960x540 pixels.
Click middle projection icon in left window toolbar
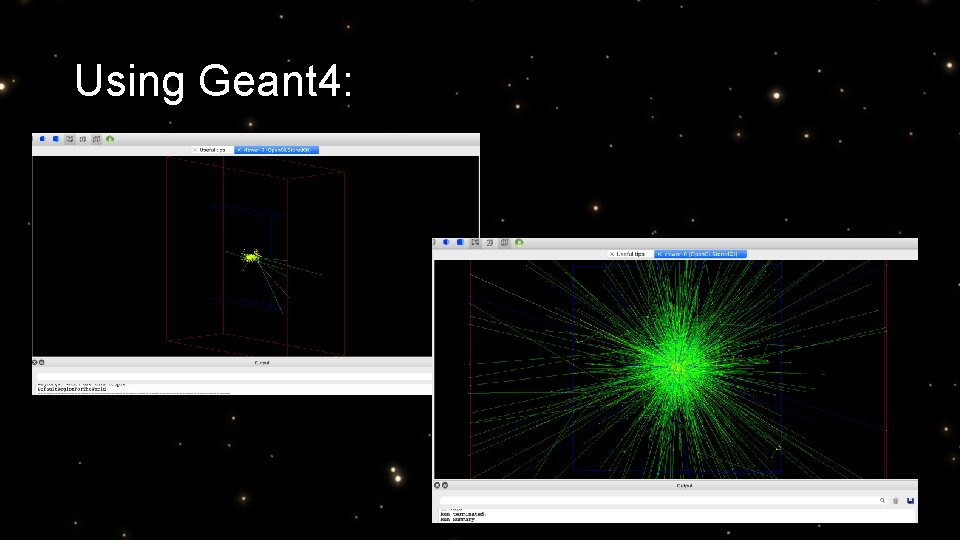83,139
